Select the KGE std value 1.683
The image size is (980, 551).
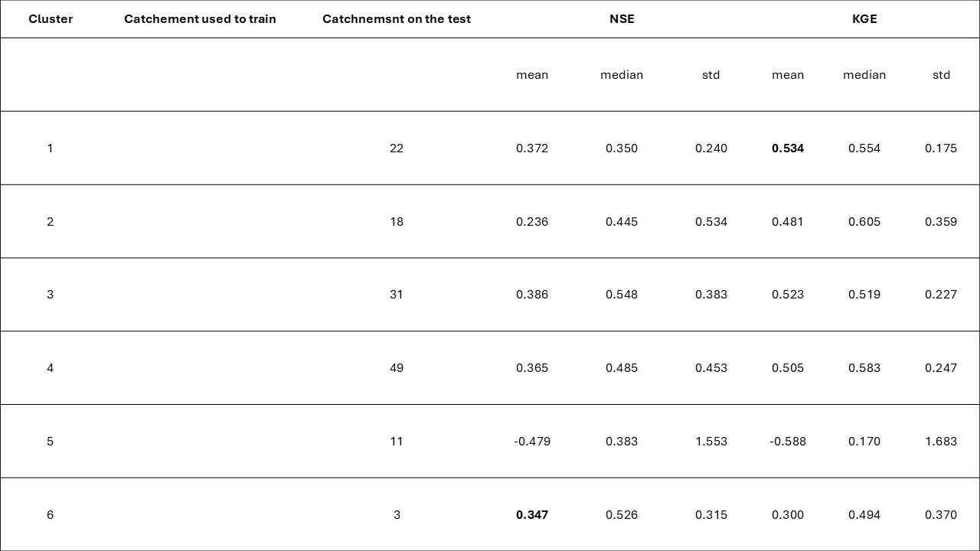pyautogui.click(x=941, y=442)
